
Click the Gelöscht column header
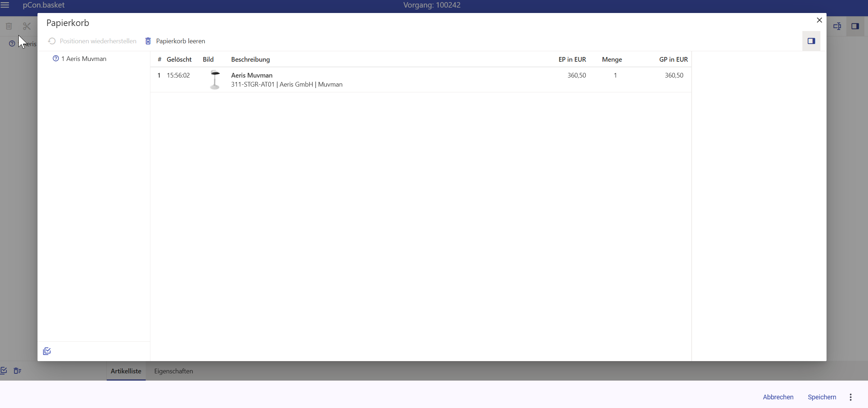[179, 60]
